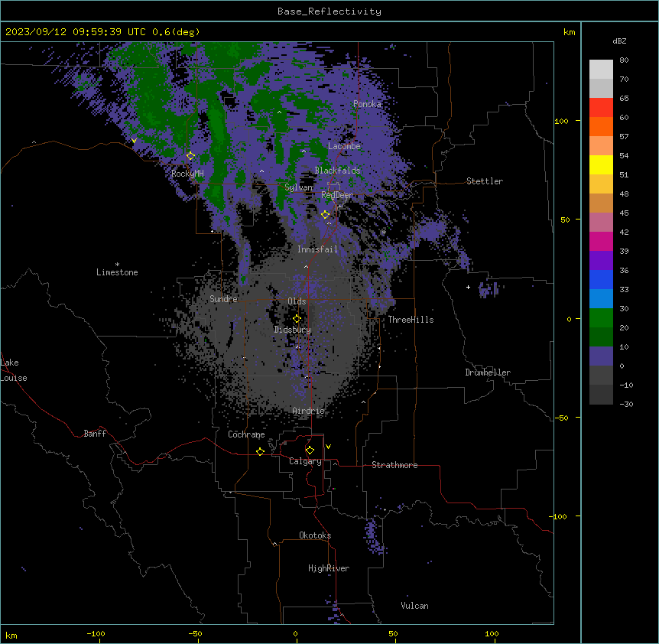Select the orange 60-57 dBZ legend swatch
Viewport: 659px width, 644px height.
coord(601,126)
